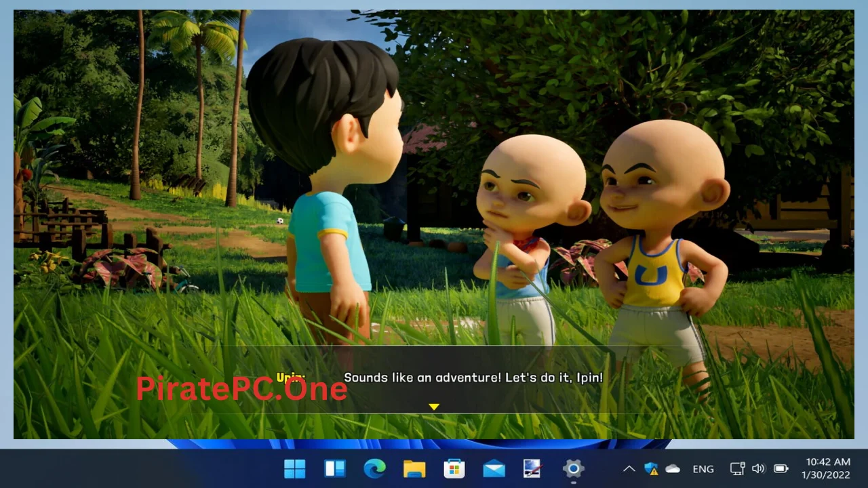Open the Windows Start menu
Screen dimensions: 868x488
[x=294, y=468]
